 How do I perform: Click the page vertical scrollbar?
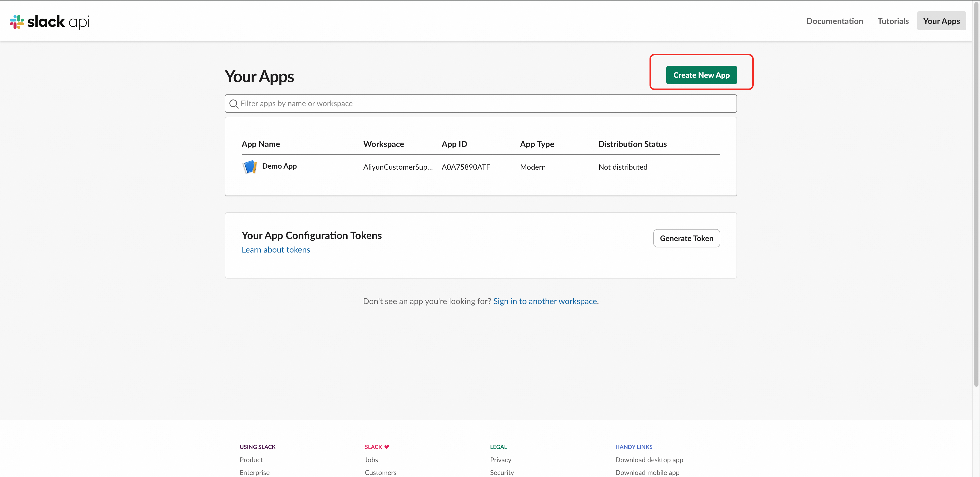[976, 194]
